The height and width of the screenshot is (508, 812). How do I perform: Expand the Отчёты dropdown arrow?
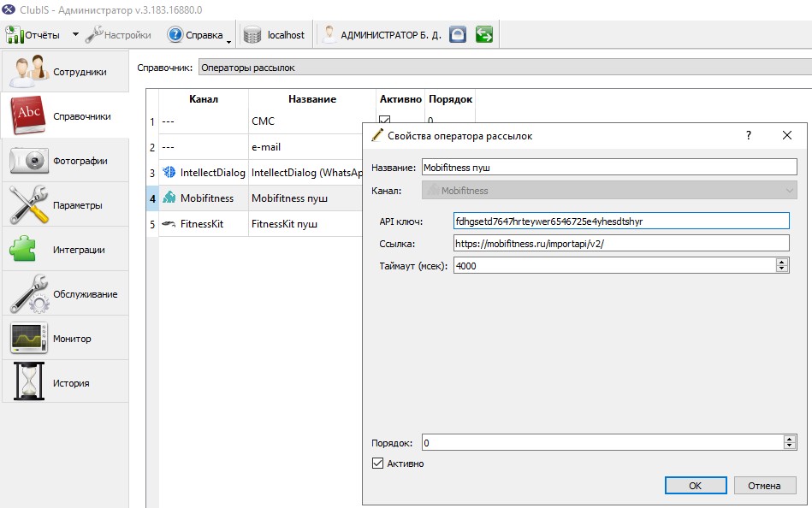click(x=75, y=35)
